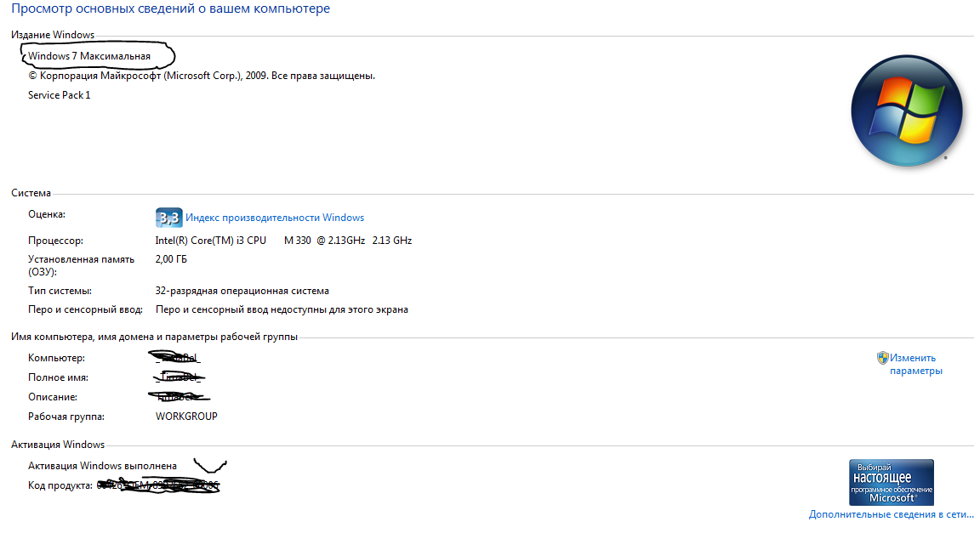Open the Windows Experience Index link
Viewport: 980px width, 533px height.
[x=275, y=218]
